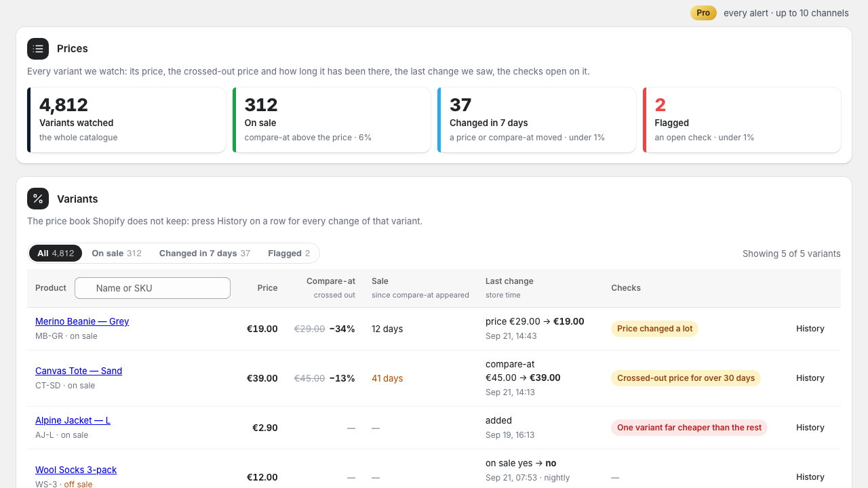
Task: Open the Canvas Tote — Sand link
Action: (x=79, y=371)
